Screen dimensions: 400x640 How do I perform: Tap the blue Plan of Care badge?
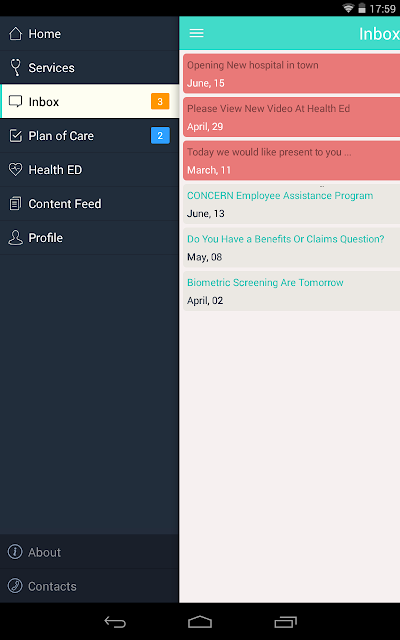click(x=160, y=136)
